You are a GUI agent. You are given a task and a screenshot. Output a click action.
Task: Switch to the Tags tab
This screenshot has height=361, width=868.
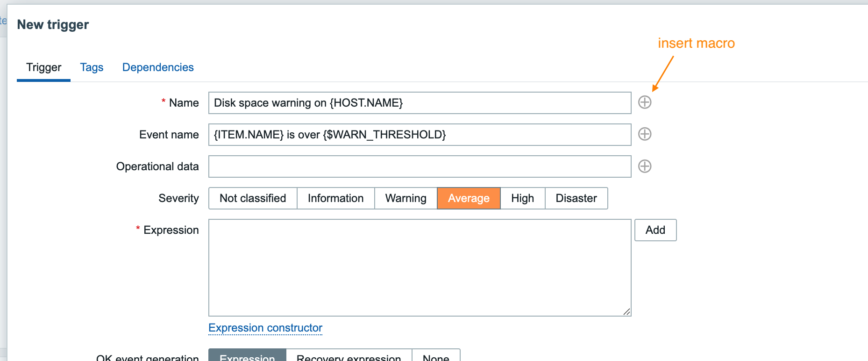point(92,67)
